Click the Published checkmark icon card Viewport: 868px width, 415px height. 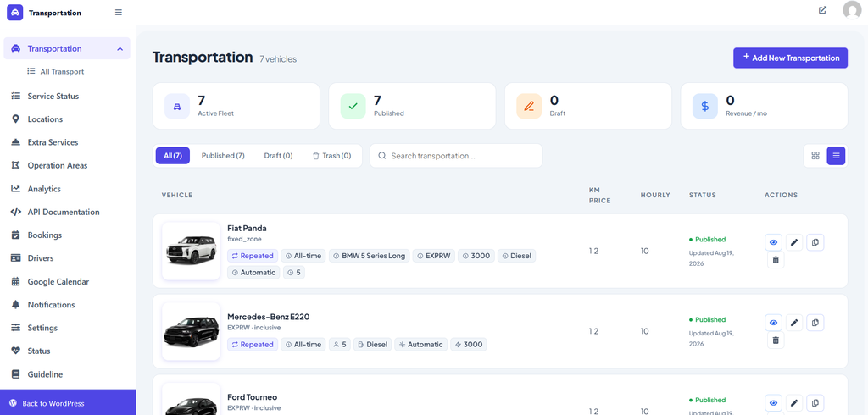pyautogui.click(x=353, y=106)
